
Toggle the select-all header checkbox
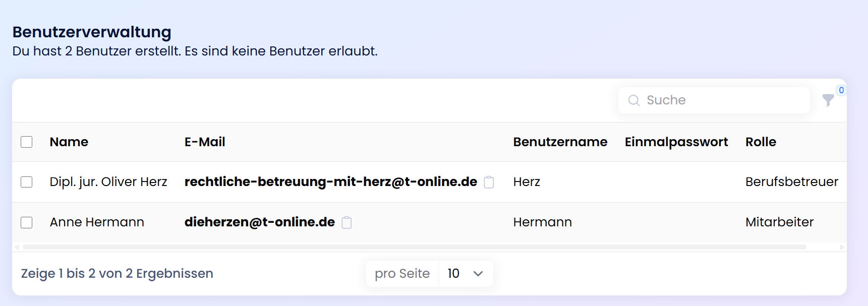click(27, 142)
